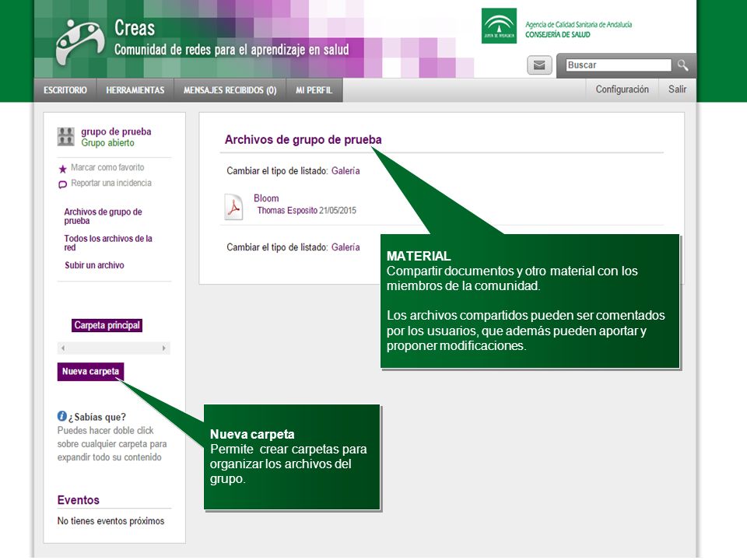Click the No tienes eventos próximos text
The width and height of the screenshot is (747, 560).
click(x=110, y=521)
